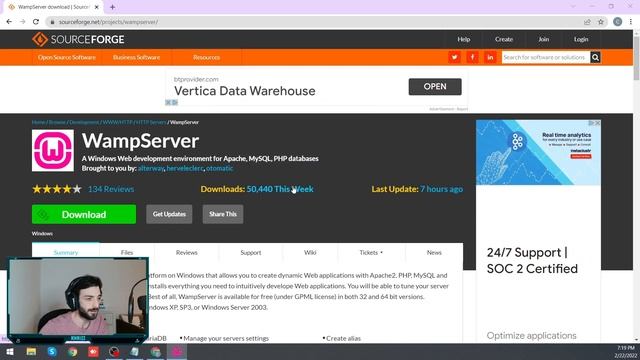The height and width of the screenshot is (360, 640).
Task: Open the Create menu item
Action: 504,39
